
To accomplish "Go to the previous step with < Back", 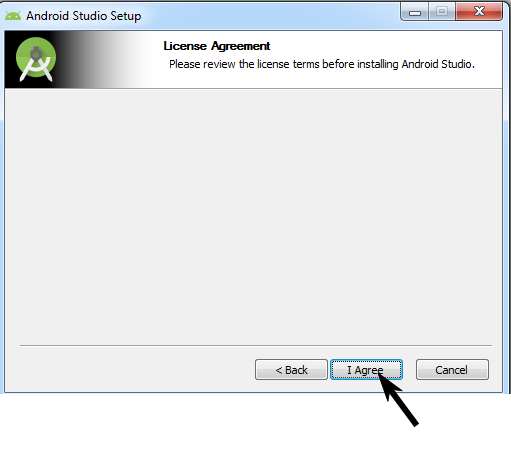I will (291, 370).
